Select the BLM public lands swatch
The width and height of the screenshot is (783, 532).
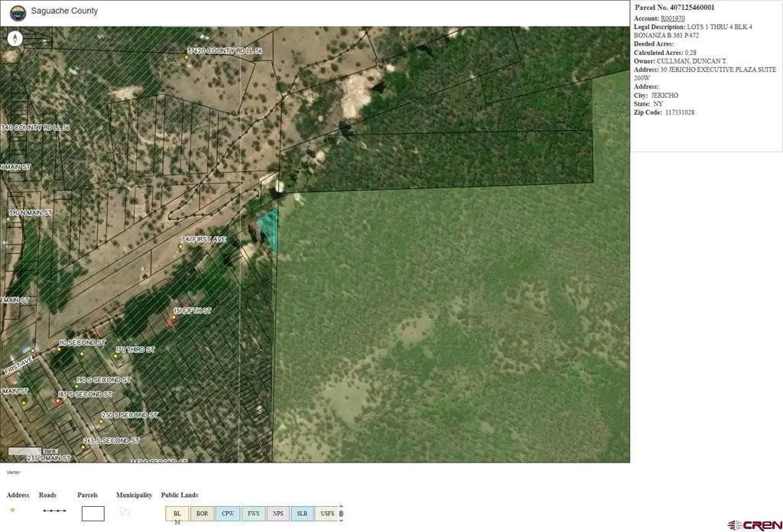point(177,514)
